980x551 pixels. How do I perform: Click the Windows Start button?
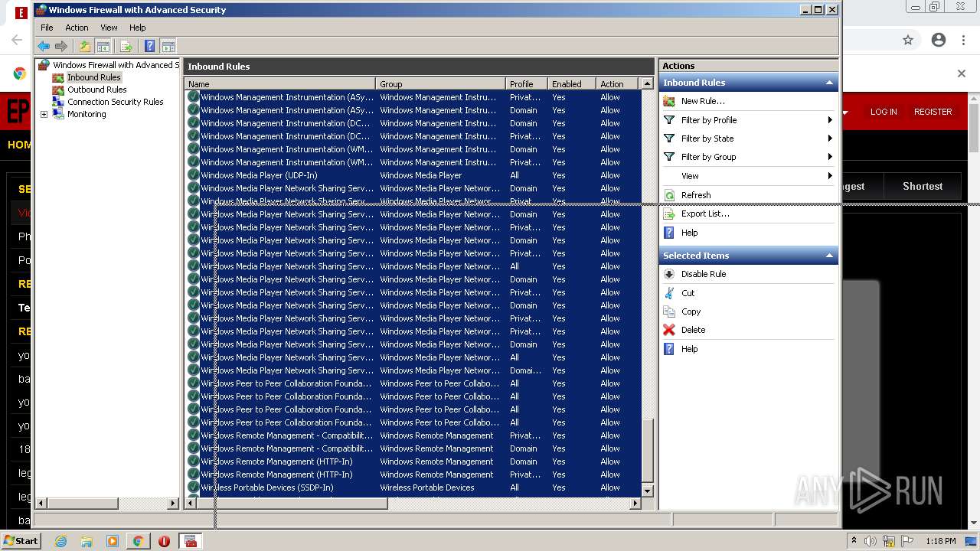point(21,541)
